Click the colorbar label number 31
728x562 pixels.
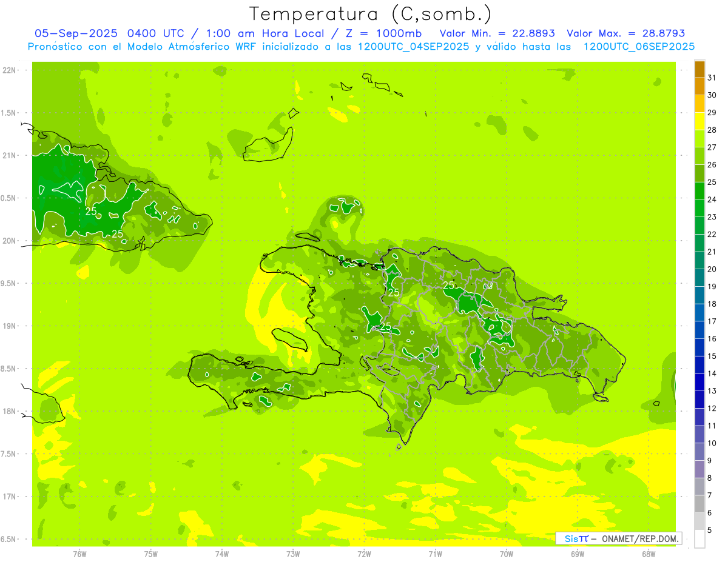(712, 78)
